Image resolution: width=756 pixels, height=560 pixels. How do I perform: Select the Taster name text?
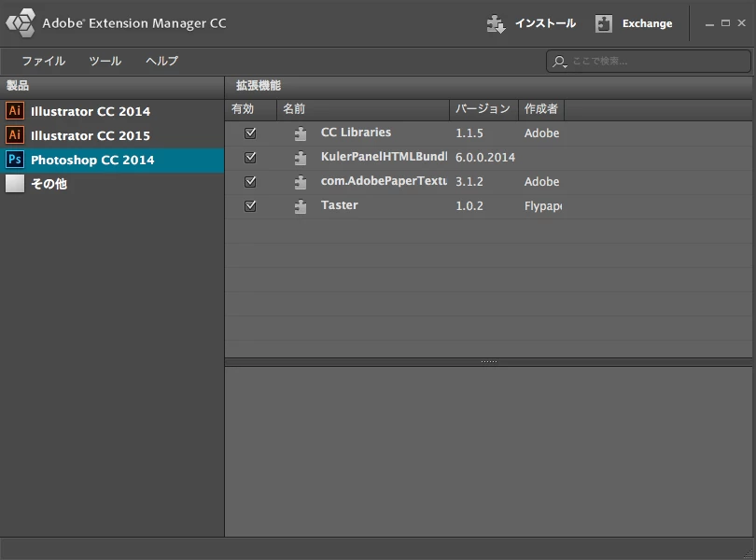pyautogui.click(x=340, y=205)
